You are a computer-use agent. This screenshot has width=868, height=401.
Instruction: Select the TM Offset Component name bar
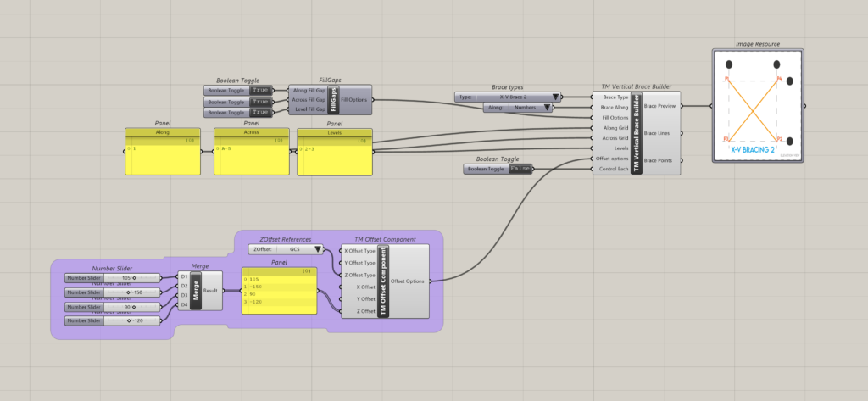(x=384, y=281)
